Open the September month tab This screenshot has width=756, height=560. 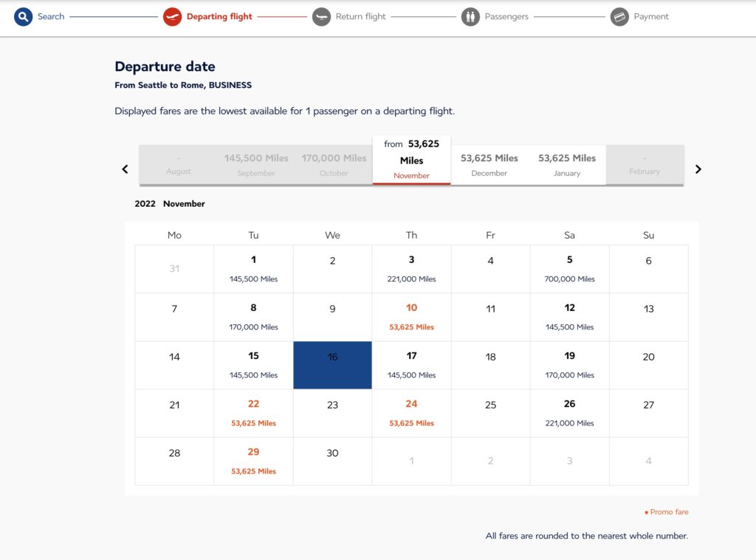click(x=255, y=164)
